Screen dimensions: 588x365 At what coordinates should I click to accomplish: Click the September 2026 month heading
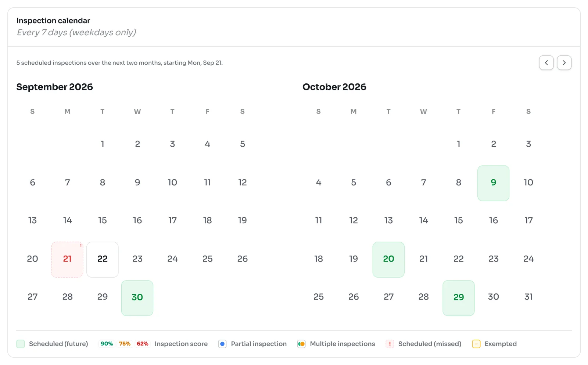tap(55, 87)
